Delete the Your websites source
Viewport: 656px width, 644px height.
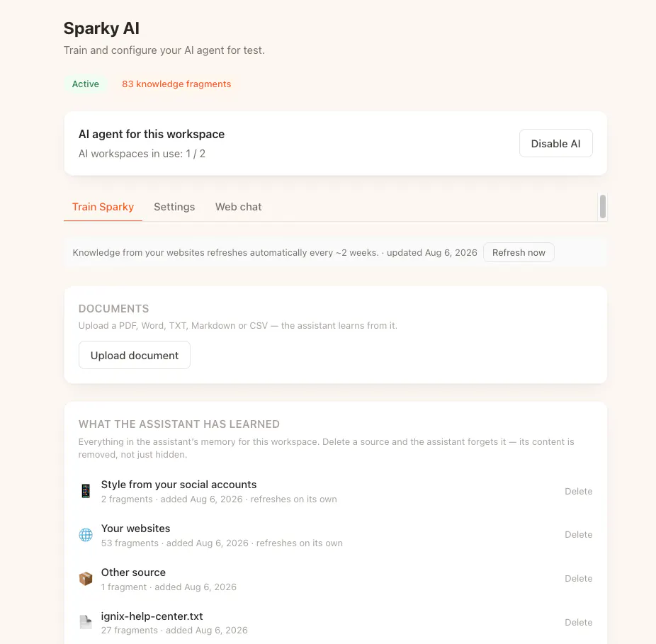click(x=579, y=535)
